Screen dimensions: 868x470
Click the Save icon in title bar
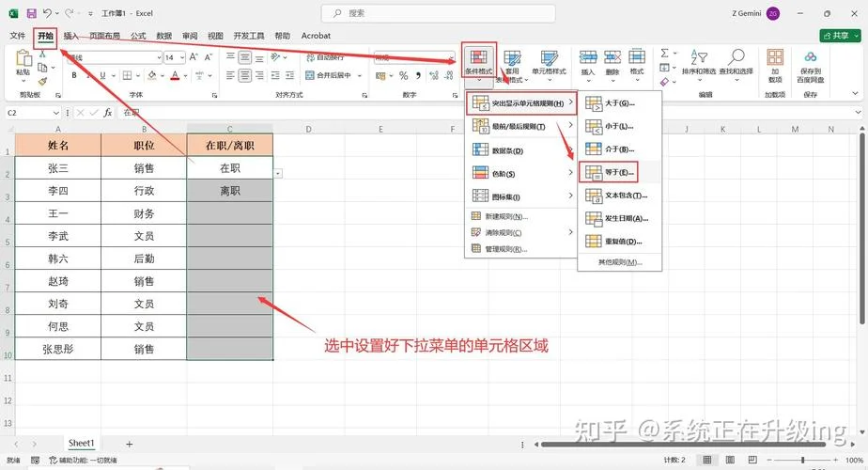32,13
